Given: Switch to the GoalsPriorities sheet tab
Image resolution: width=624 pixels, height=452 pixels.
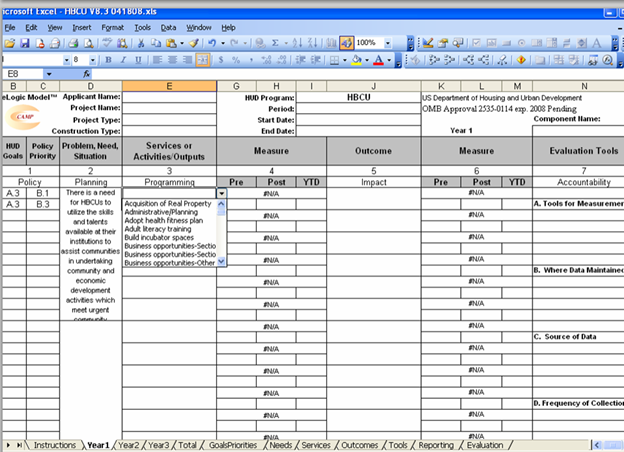Looking at the screenshot, I should (233, 445).
